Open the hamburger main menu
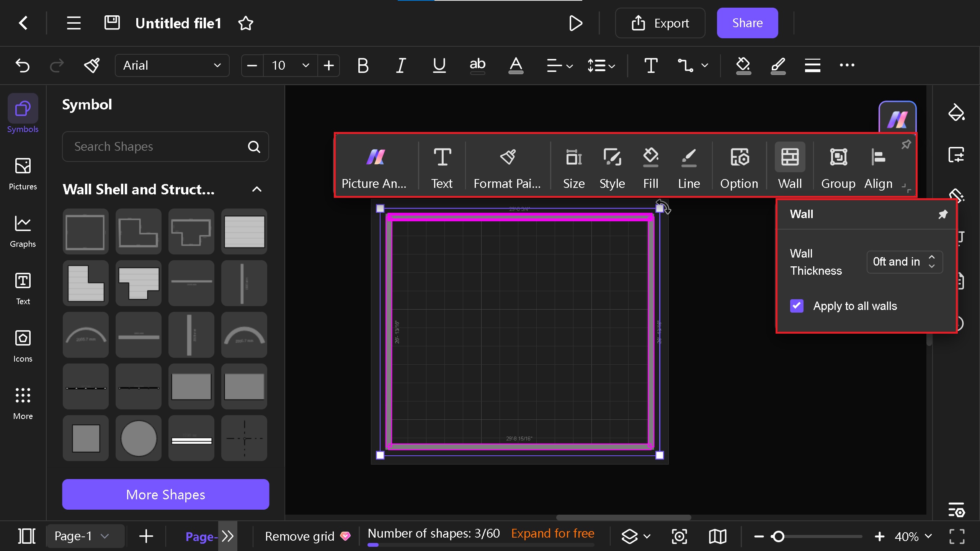 click(73, 23)
